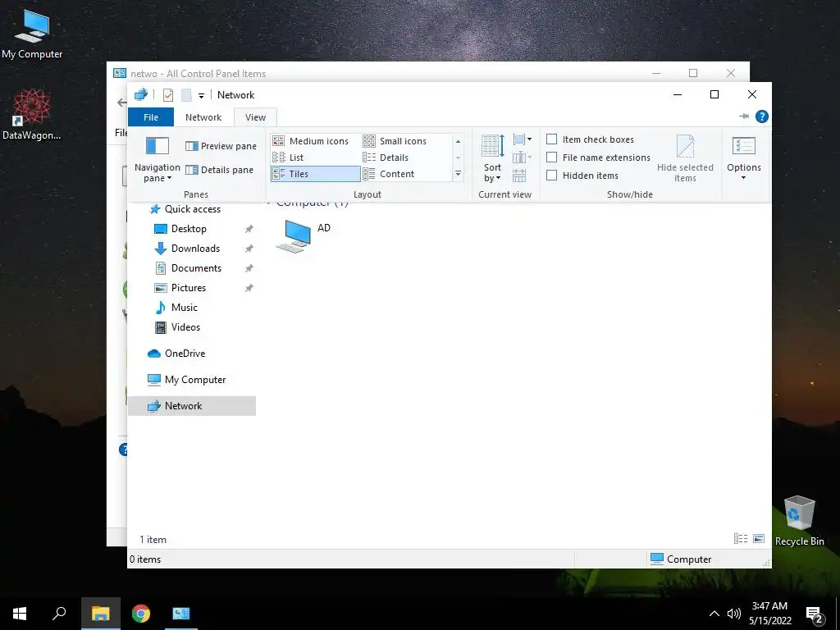
Task: Pin the ribbon with the pin icon
Action: 744,116
